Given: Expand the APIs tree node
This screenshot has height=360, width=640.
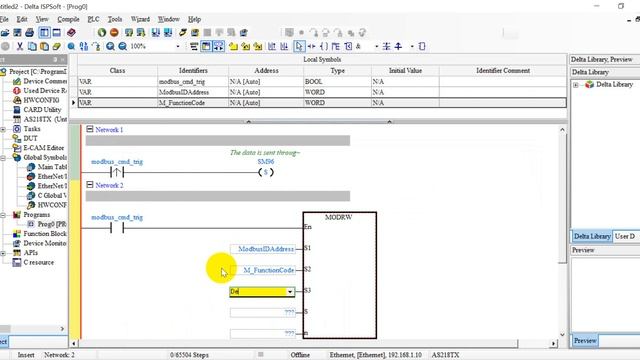Looking at the screenshot, I should pyautogui.click(x=3, y=253).
